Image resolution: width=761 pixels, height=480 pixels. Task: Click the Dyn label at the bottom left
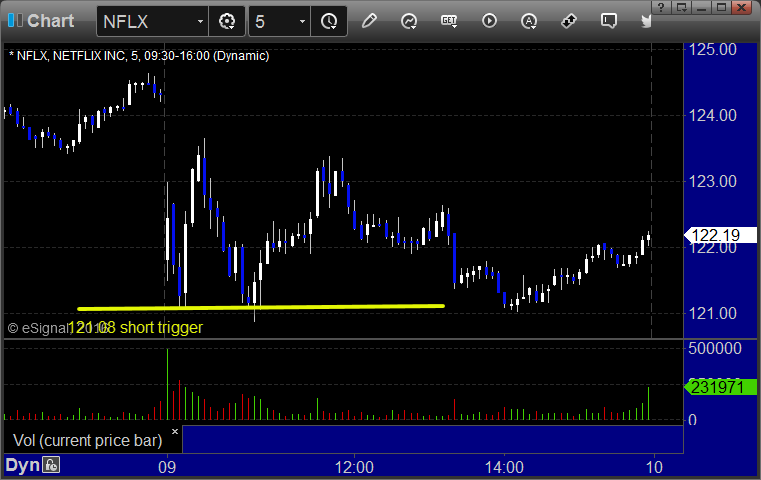(22, 465)
